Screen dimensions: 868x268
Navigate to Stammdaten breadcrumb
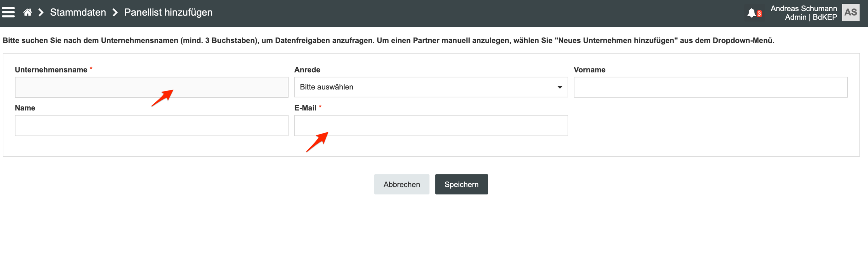click(78, 13)
